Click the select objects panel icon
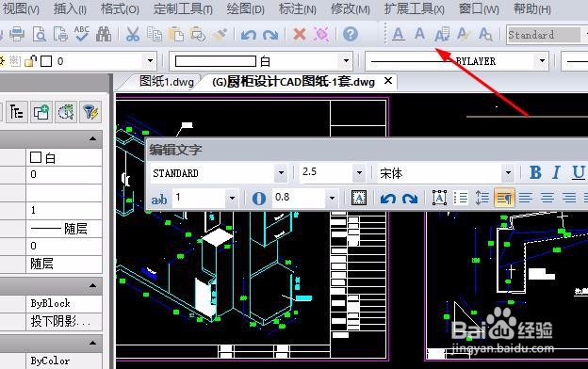 pyautogui.click(x=66, y=112)
